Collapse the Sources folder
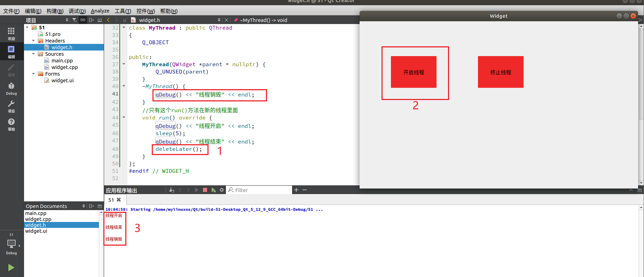 pyautogui.click(x=33, y=54)
